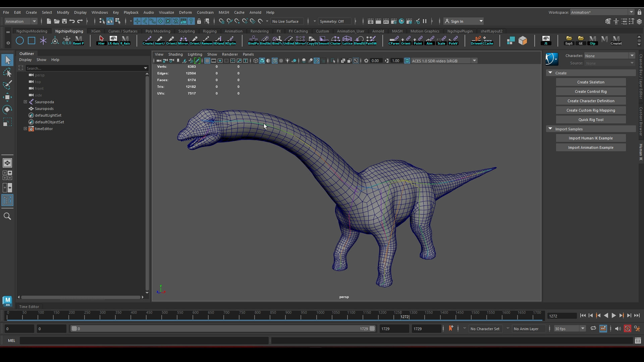The width and height of the screenshot is (644, 362).
Task: Toggle isolate select in viewport
Action: [333, 61]
